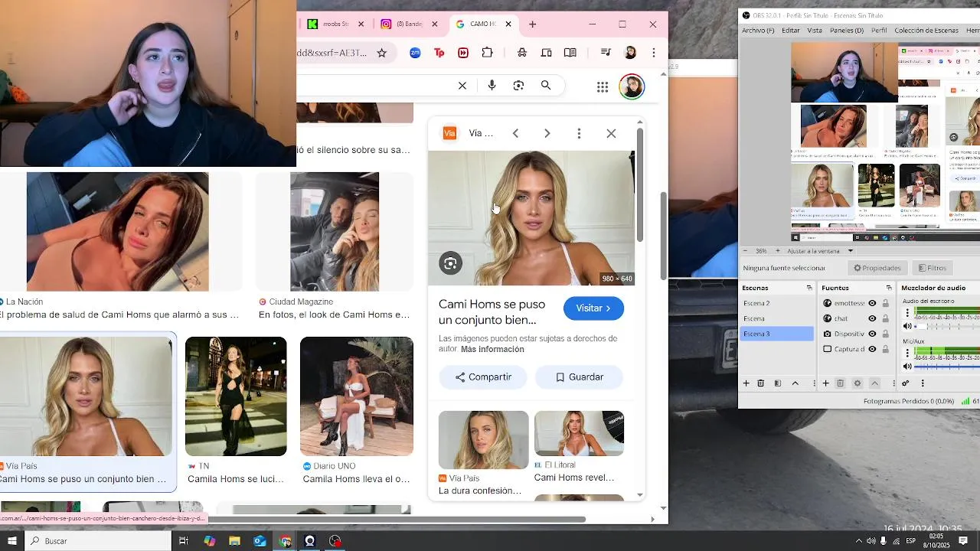Lock the chat source in OBS
The height and width of the screenshot is (551, 980).
pyautogui.click(x=886, y=318)
